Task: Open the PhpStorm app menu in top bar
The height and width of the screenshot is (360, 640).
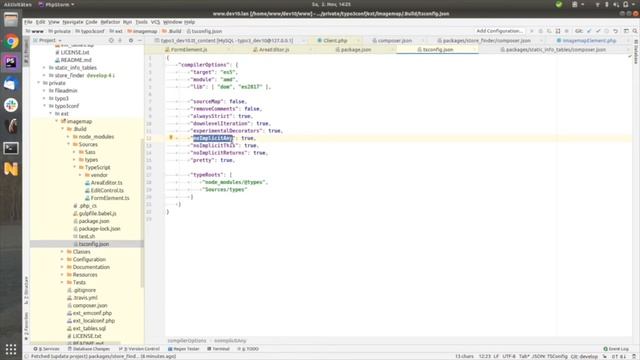Action: (56, 4)
